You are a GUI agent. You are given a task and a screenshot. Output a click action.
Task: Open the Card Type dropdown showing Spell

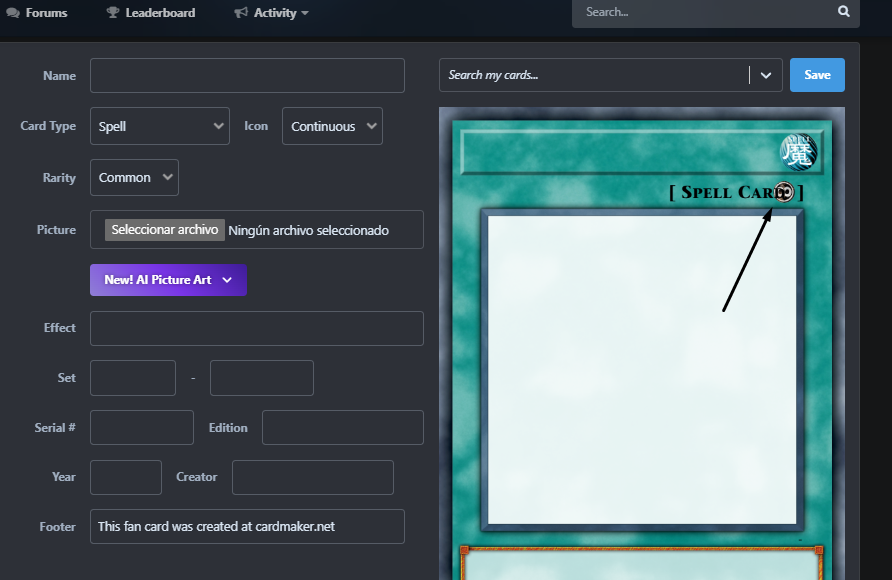point(160,126)
